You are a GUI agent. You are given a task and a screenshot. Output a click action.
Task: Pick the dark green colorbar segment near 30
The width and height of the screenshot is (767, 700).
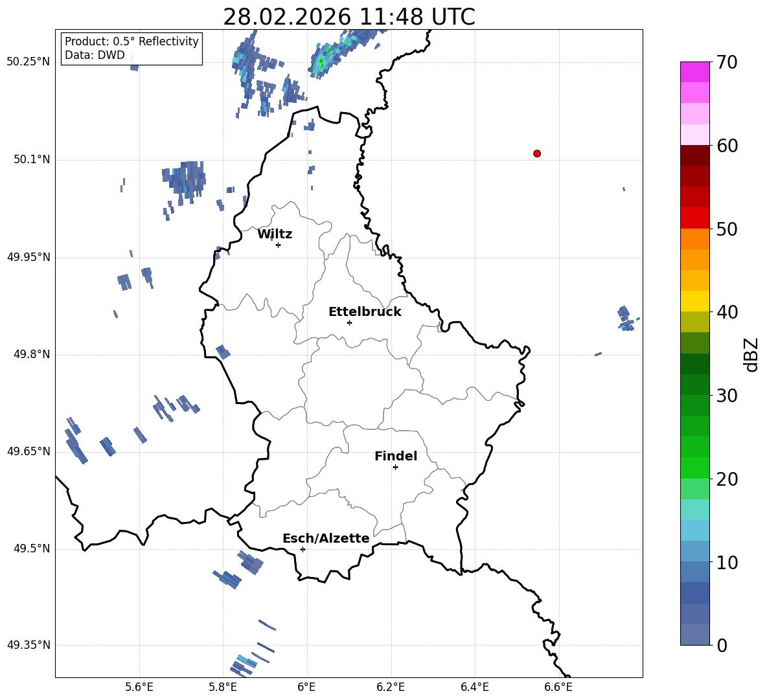694,385
